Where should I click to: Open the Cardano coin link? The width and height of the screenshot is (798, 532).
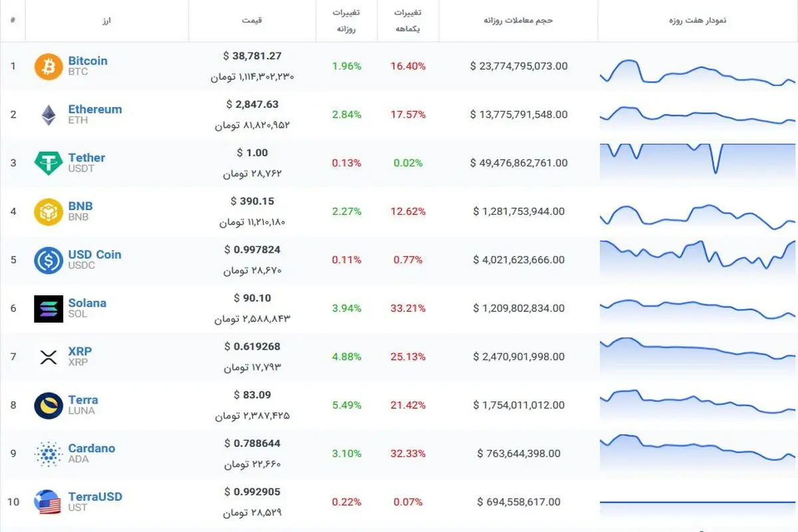[92, 448]
